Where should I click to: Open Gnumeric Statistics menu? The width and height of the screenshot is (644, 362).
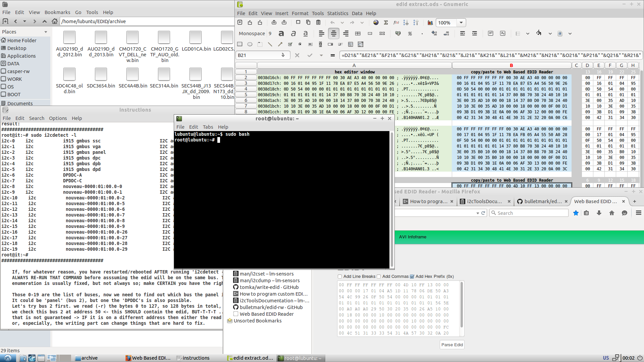coord(337,13)
